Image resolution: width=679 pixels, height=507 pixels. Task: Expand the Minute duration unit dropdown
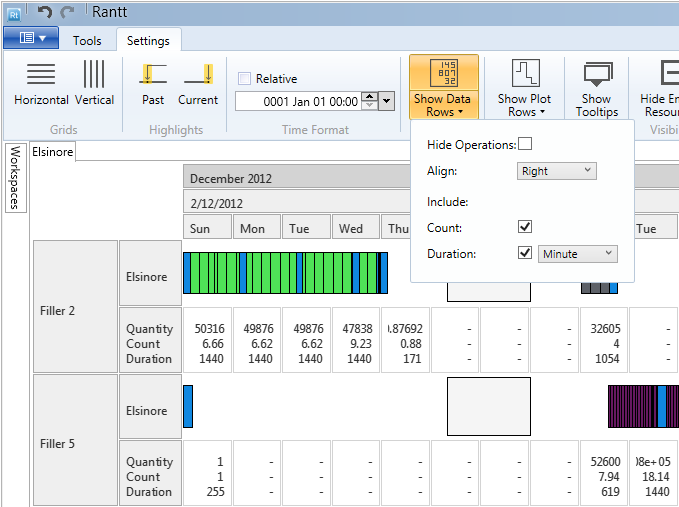tap(577, 254)
